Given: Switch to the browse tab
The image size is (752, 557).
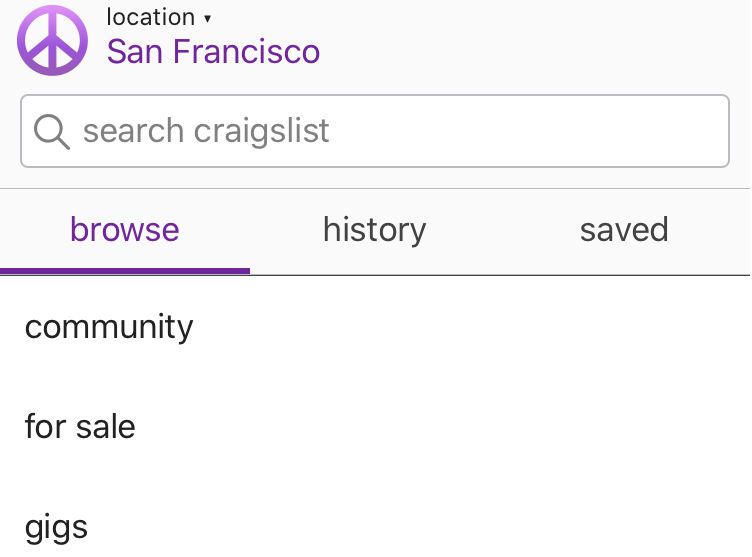Looking at the screenshot, I should (125, 230).
